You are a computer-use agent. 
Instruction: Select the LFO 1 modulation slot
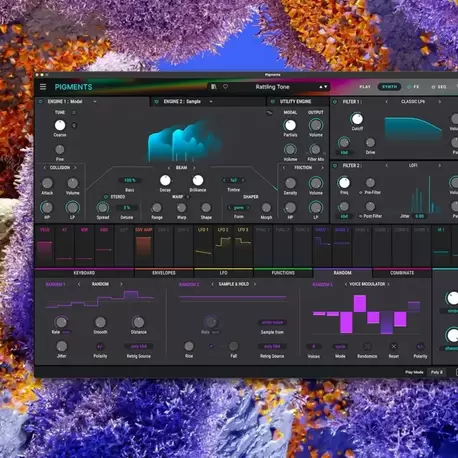coord(203,247)
